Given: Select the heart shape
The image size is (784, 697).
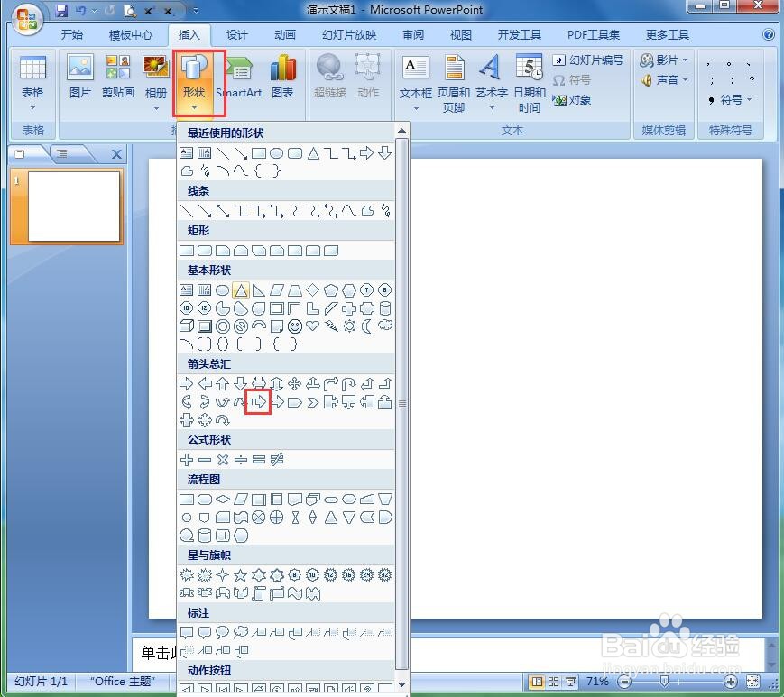Looking at the screenshot, I should point(313,326).
